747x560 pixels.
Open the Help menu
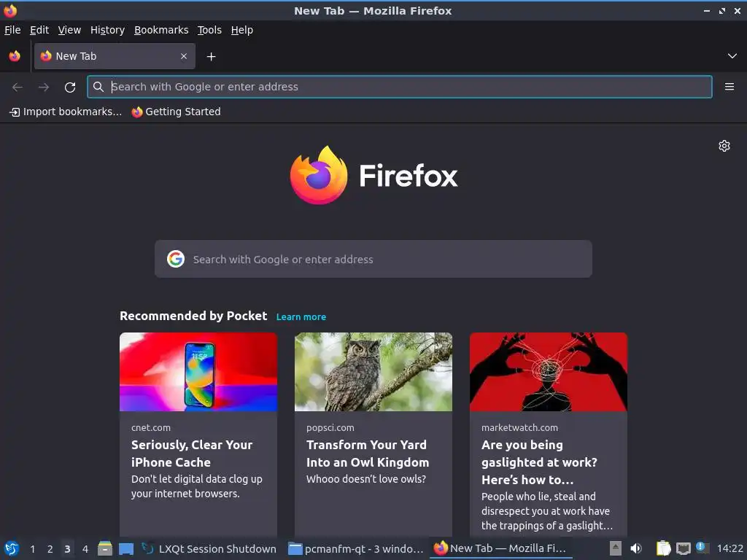pyautogui.click(x=242, y=30)
